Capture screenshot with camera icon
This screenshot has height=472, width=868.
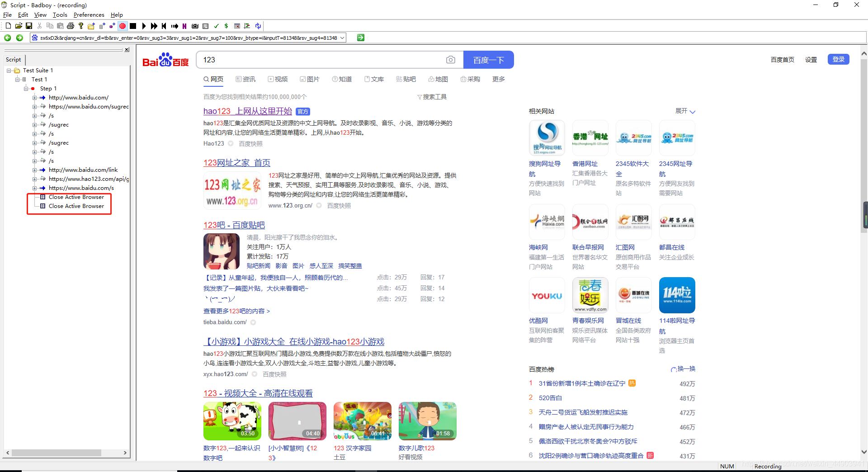click(195, 26)
